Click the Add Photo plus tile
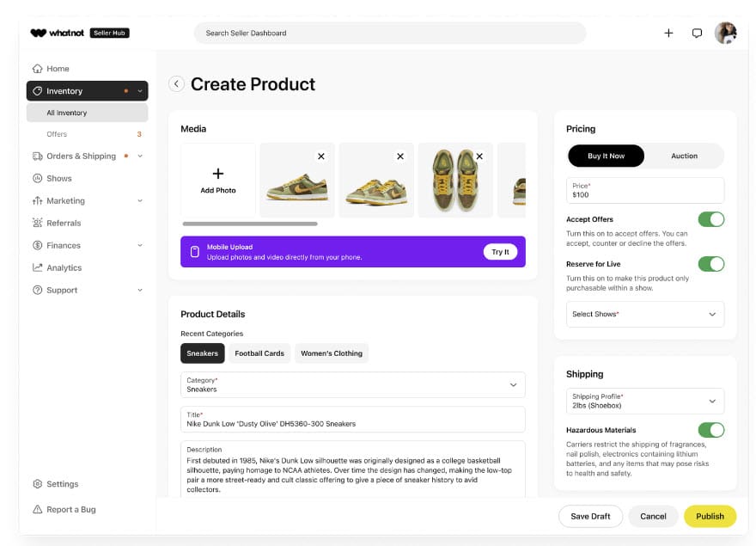 [218, 180]
